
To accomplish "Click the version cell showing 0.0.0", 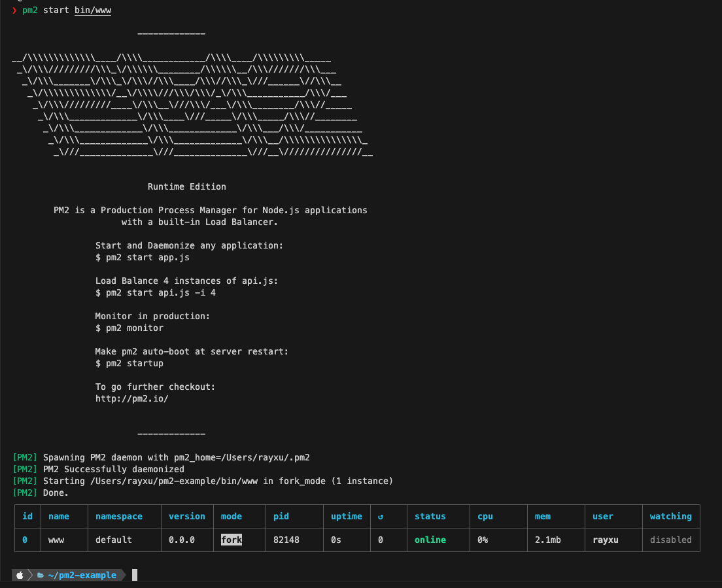I will point(182,540).
